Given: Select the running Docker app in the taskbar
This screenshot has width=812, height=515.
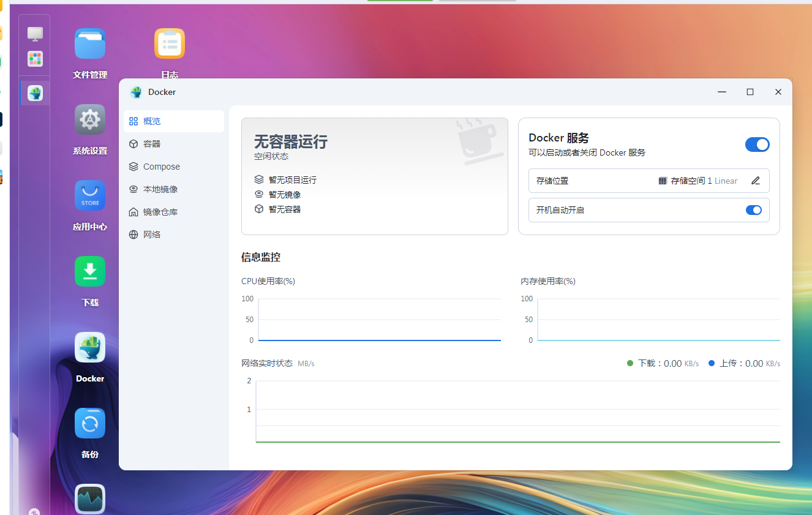Looking at the screenshot, I should pos(34,92).
